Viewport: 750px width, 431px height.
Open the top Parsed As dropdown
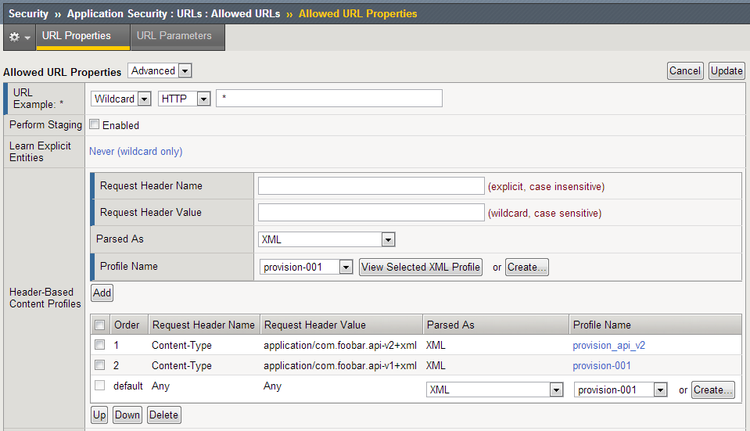(327, 240)
